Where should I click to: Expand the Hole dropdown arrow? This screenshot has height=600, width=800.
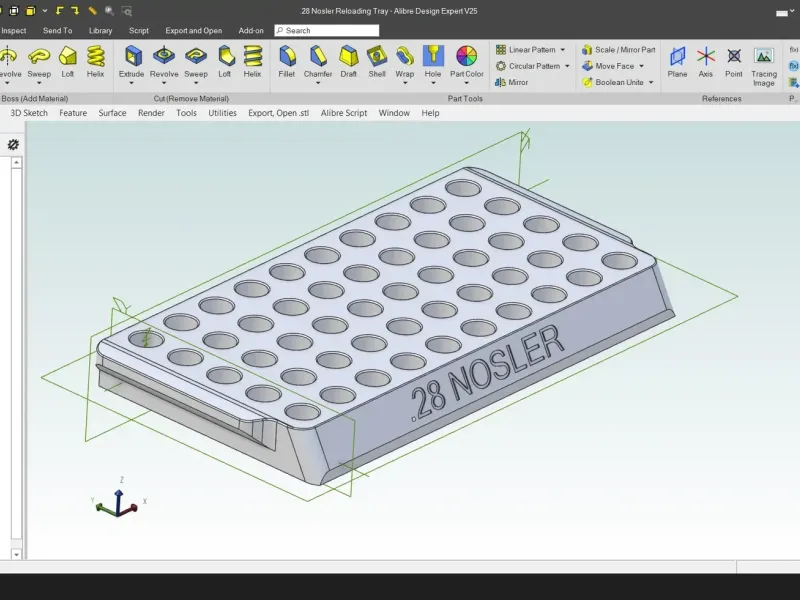click(x=433, y=83)
